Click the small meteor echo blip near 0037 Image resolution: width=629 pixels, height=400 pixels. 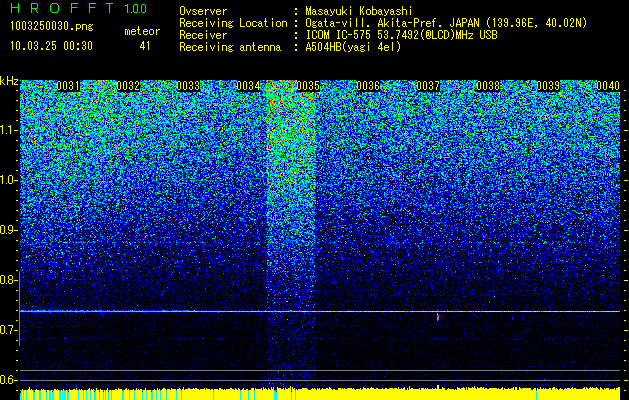[438, 317]
